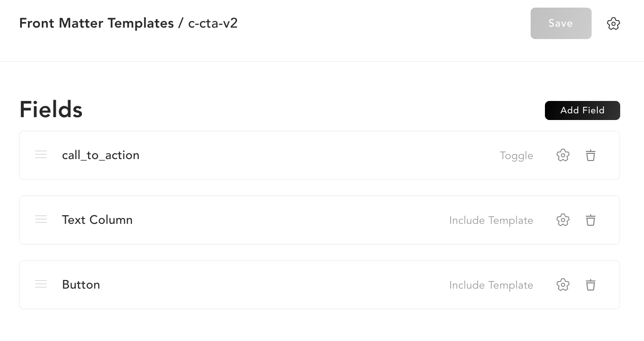This screenshot has height=341, width=644.
Task: Delete the Text Column field
Action: click(591, 220)
